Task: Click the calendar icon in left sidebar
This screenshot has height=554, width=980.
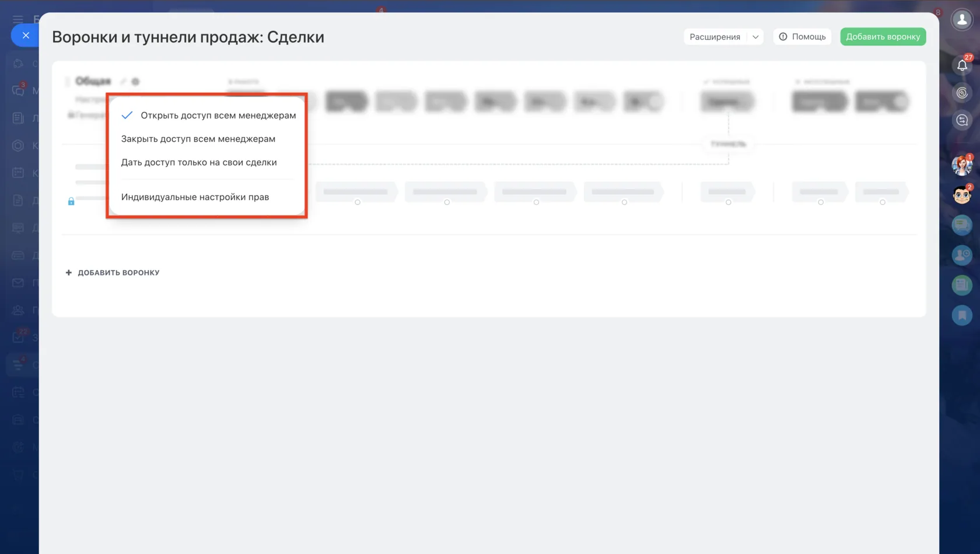Action: tap(18, 173)
